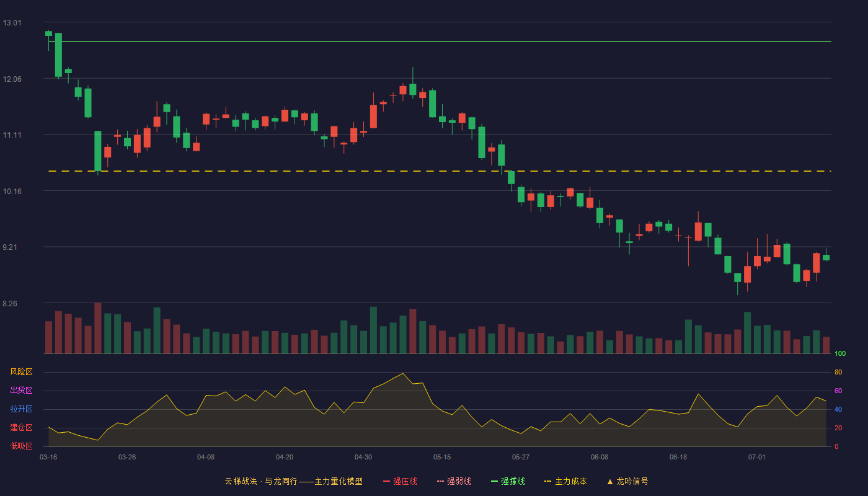Toggle the green 强撑线 legend entry

tap(508, 481)
